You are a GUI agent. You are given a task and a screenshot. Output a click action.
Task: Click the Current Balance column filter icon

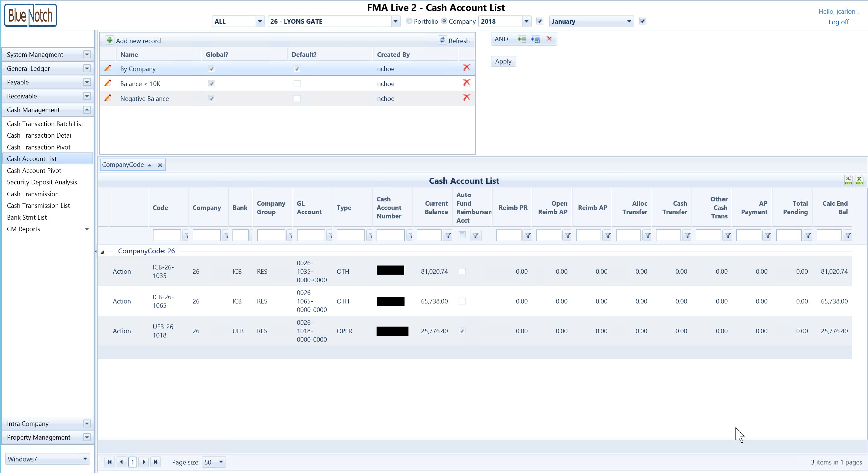pyautogui.click(x=448, y=235)
